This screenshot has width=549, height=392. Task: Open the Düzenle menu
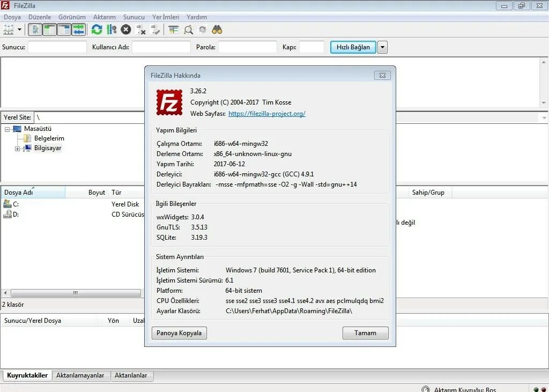pos(40,17)
